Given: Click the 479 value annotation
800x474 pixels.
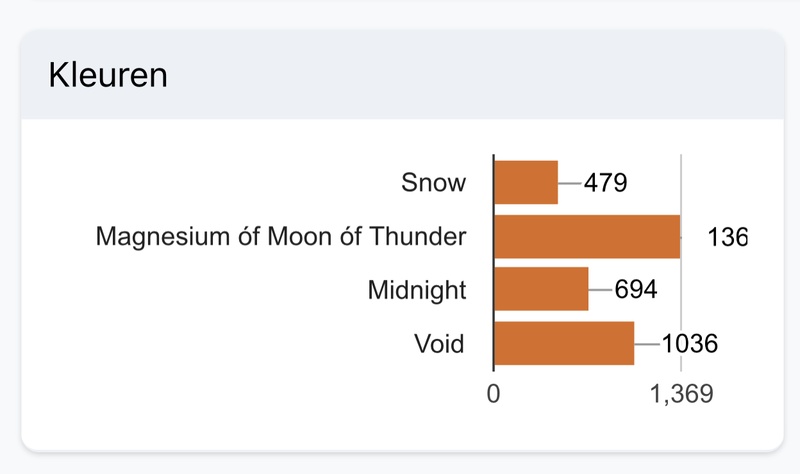Looking at the screenshot, I should click(x=606, y=183).
